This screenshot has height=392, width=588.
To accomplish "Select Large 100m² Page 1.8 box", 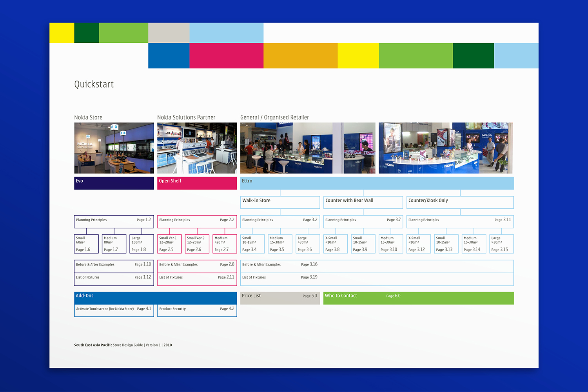I will coord(142,244).
